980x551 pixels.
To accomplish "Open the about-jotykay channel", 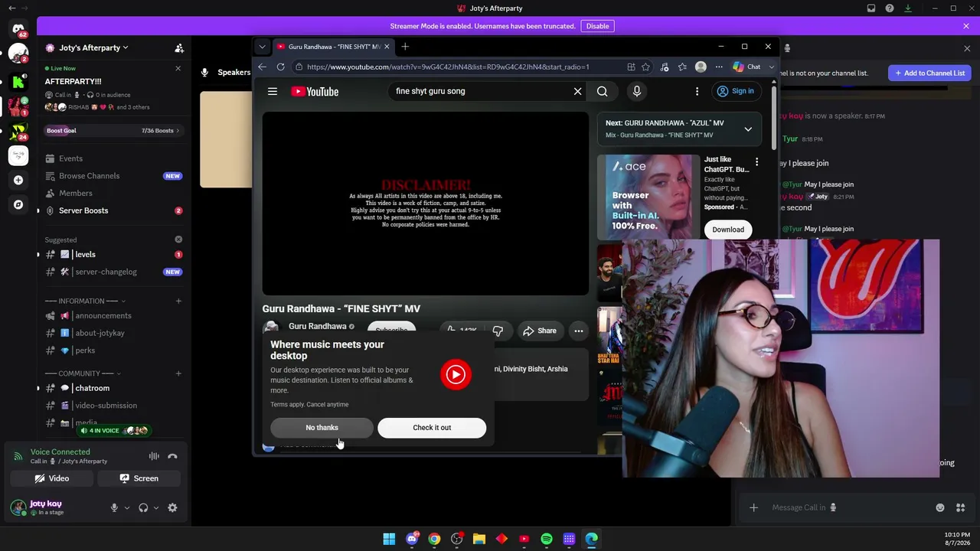I will [113, 333].
